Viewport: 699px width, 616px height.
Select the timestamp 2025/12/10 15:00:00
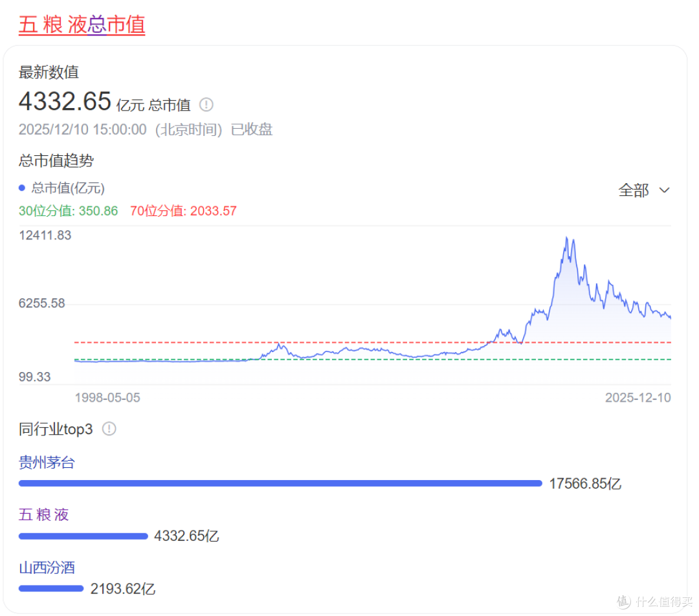point(82,129)
